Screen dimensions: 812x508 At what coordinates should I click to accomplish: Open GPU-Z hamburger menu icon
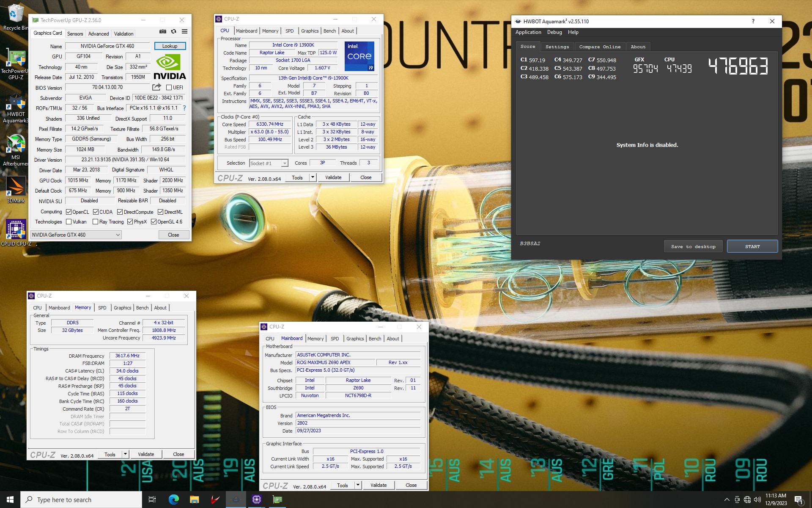point(184,31)
